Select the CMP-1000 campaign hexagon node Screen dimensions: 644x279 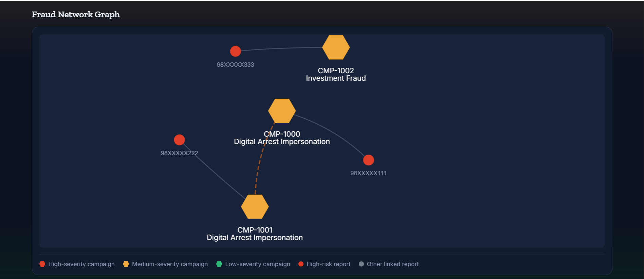[x=282, y=111]
